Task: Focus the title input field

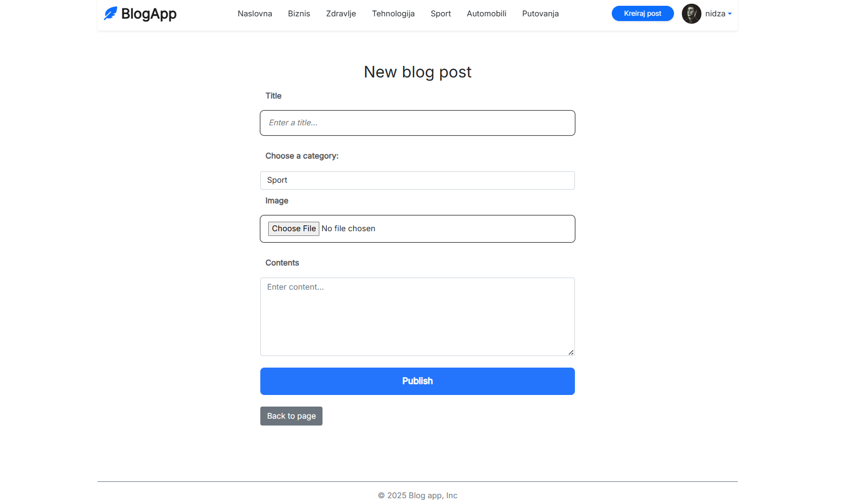Action: tap(417, 123)
